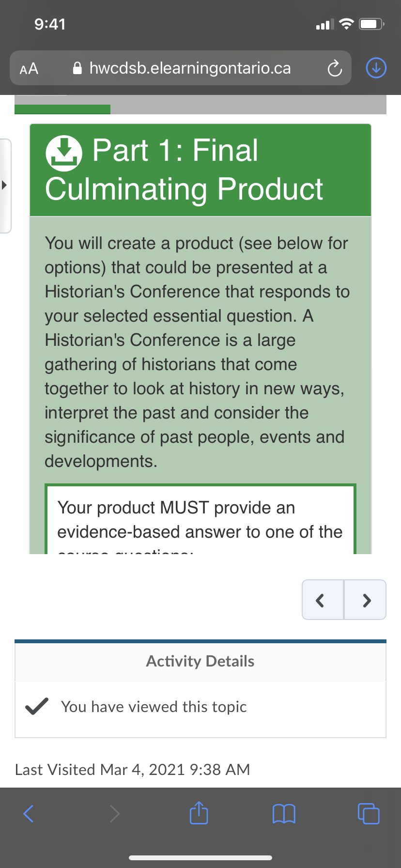Tap the hwcdsb.elearningontario.ca address field
401x868 pixels.
(190, 68)
